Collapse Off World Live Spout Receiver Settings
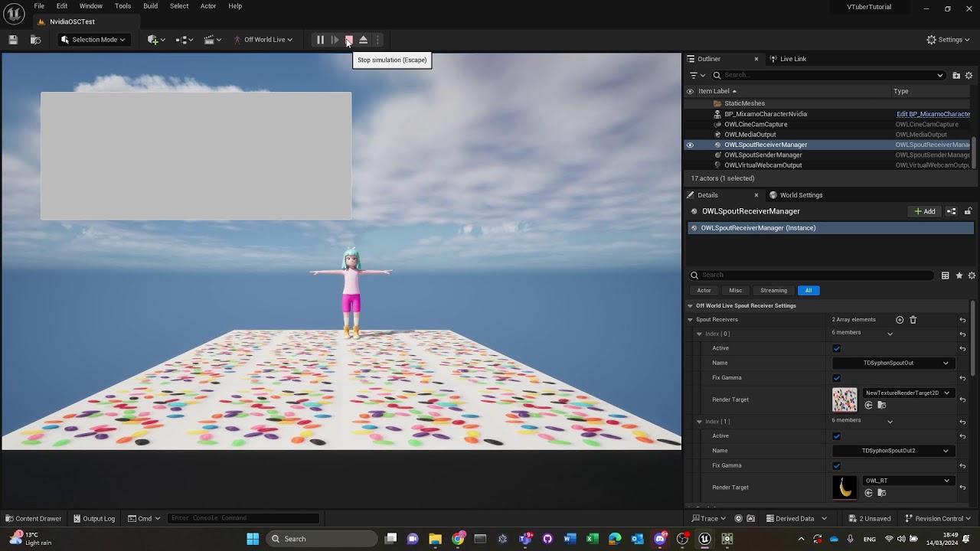Image resolution: width=980 pixels, height=551 pixels. tap(690, 306)
